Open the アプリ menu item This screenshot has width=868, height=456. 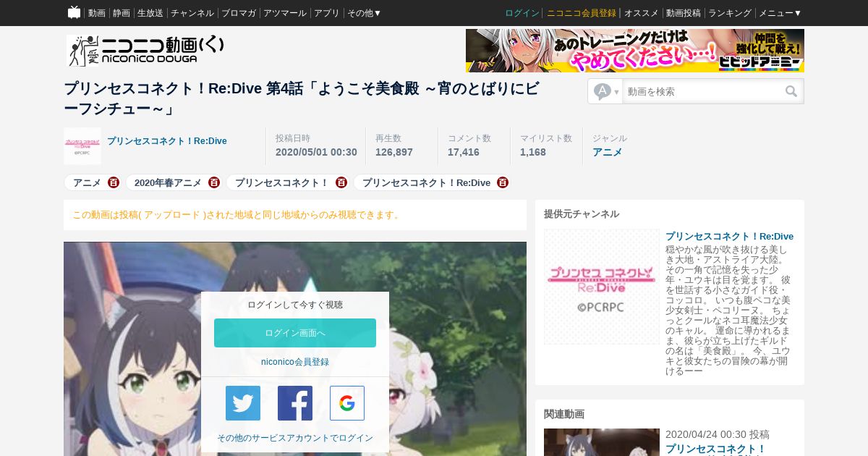click(327, 13)
